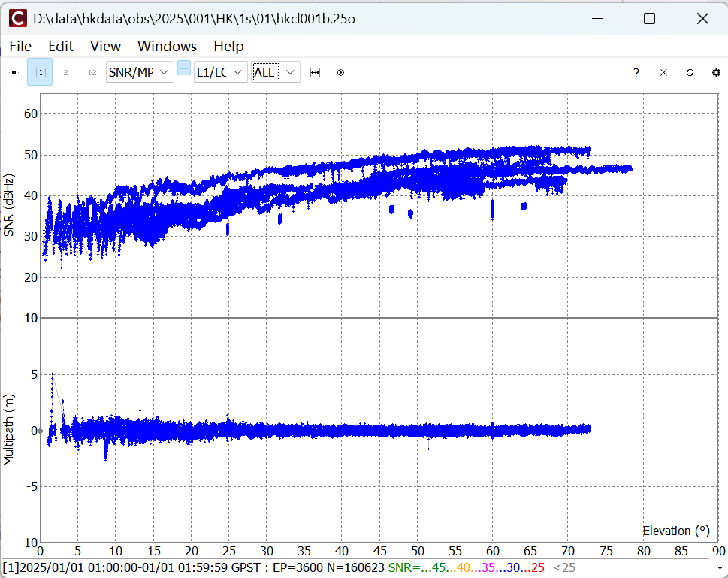Open options with the gear icon
This screenshot has width=728, height=578.
point(716,72)
